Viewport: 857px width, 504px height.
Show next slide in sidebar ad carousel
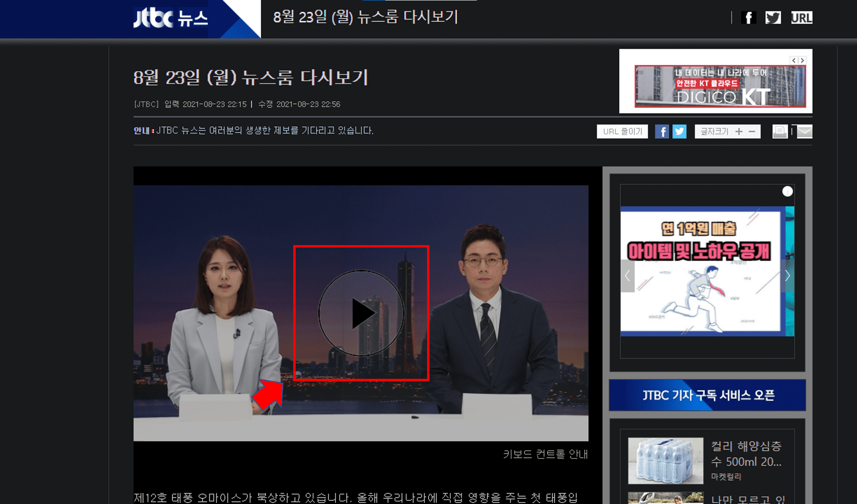point(787,275)
